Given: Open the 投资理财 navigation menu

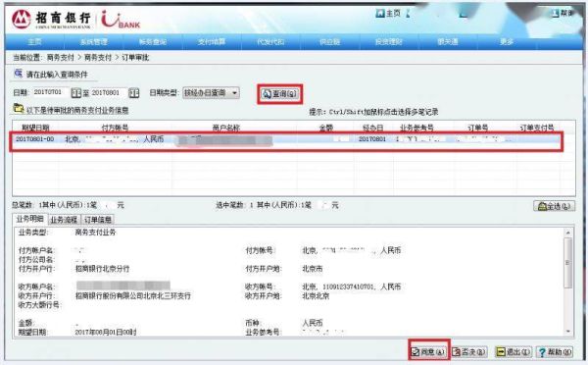Looking at the screenshot, I should click(x=389, y=41).
